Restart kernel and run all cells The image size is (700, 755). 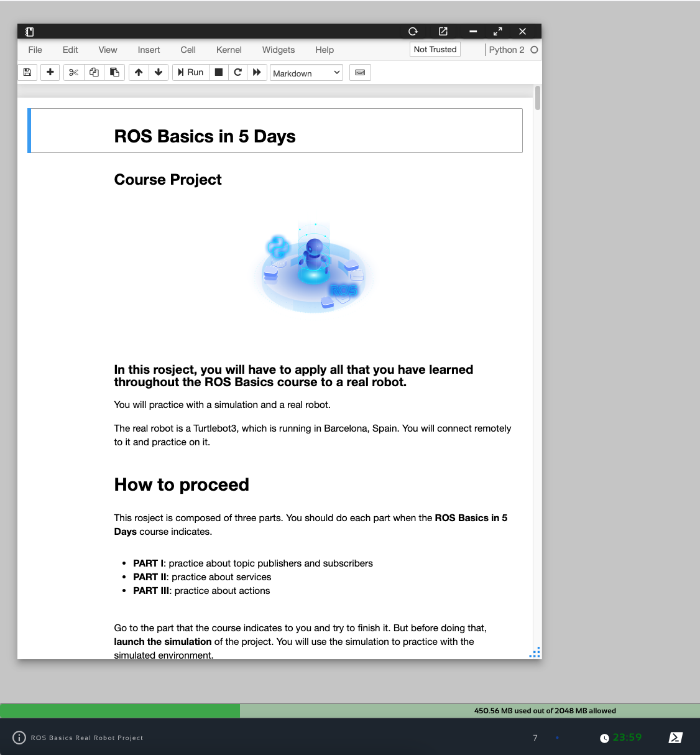(x=257, y=73)
